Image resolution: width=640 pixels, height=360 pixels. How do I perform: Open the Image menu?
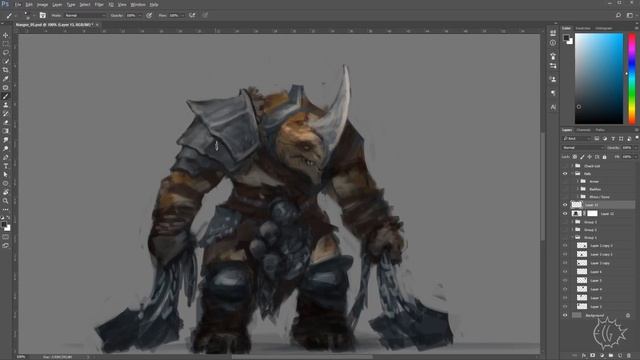click(x=42, y=4)
